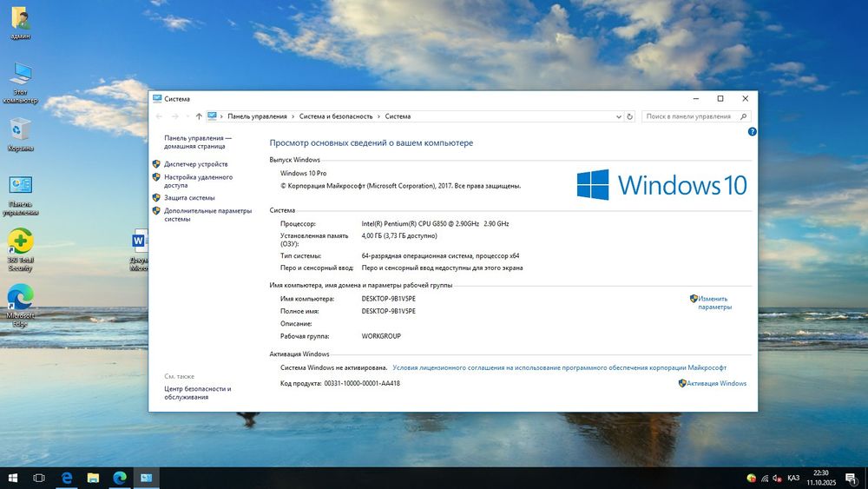Click the help question mark icon
Viewport: 868px width, 489px height.
coord(752,132)
